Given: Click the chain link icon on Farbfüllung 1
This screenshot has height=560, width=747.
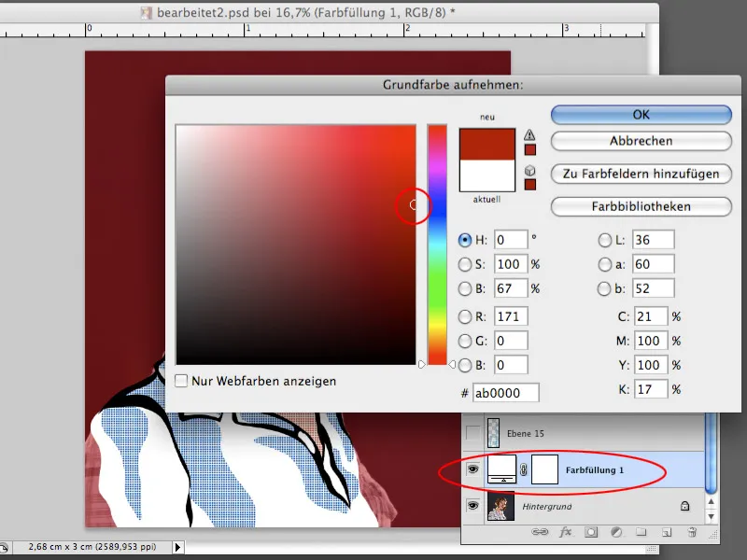Looking at the screenshot, I should pyautogui.click(x=523, y=470).
